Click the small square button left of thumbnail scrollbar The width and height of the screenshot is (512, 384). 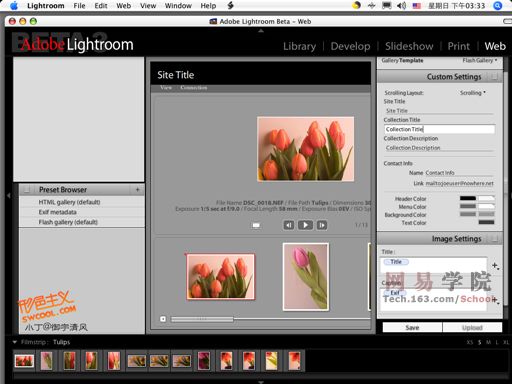click(163, 319)
